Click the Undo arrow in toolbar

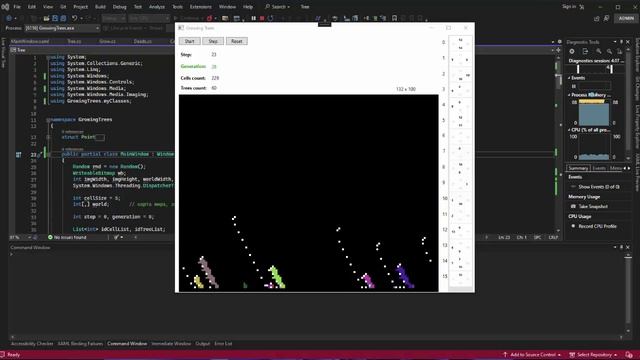[x=74, y=18]
